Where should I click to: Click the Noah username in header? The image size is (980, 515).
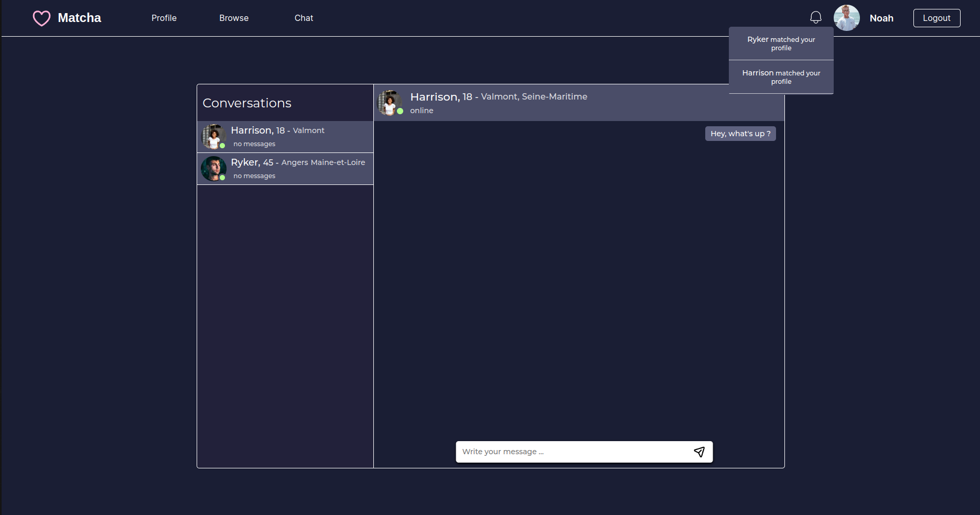(881, 18)
